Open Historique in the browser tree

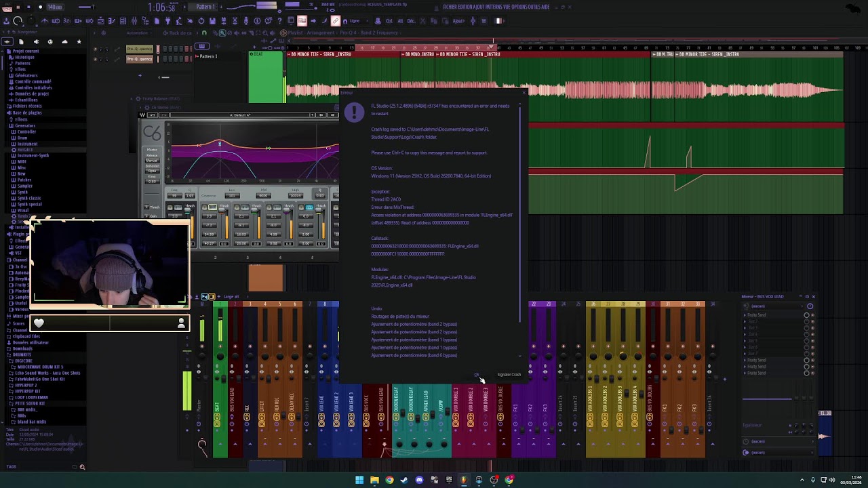click(x=24, y=57)
